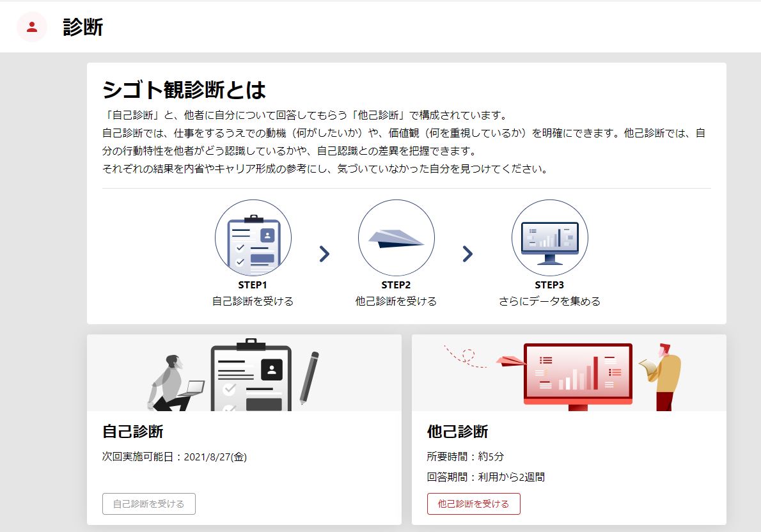The image size is (761, 532).
Task: Click the bold STEP3 label
Action: (x=549, y=285)
